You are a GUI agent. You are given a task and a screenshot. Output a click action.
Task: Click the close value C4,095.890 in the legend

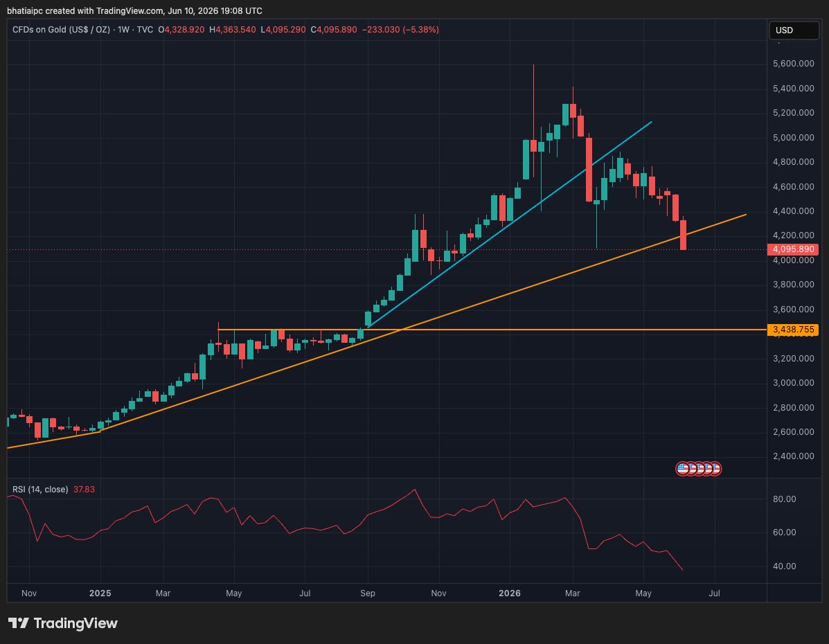334,30
